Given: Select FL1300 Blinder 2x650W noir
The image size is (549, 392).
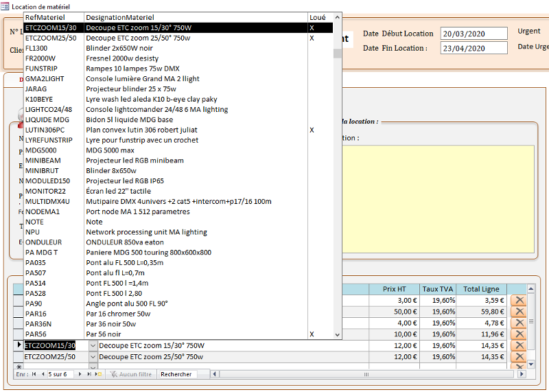Looking at the screenshot, I should [178, 48].
